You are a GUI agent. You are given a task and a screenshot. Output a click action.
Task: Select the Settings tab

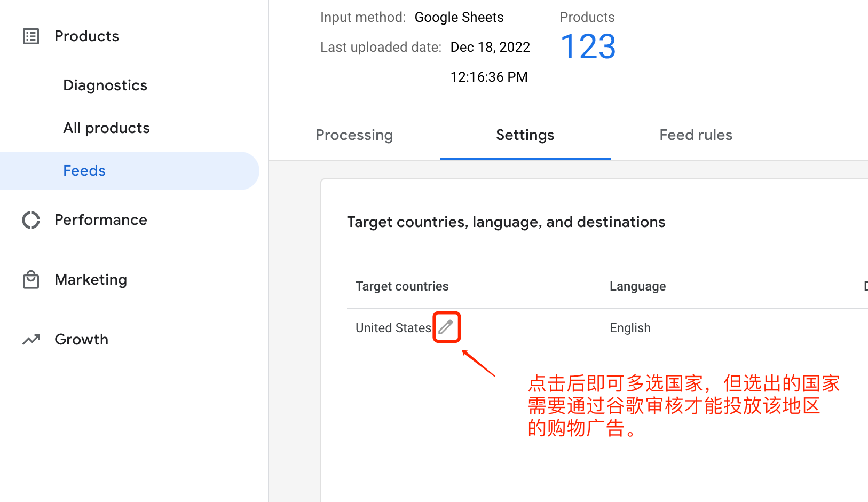tap(525, 135)
